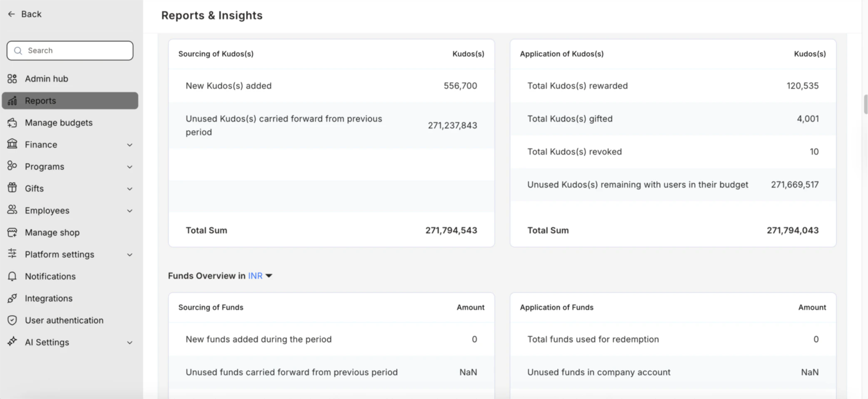The image size is (868, 399).
Task: Go Back using the Back link
Action: pyautogui.click(x=25, y=14)
